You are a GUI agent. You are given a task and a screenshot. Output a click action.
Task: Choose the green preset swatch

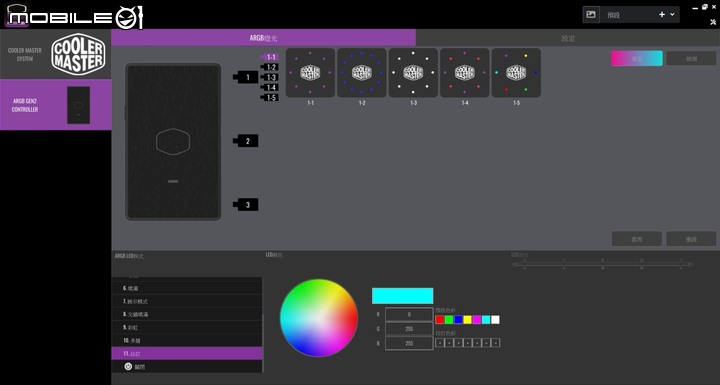point(449,320)
